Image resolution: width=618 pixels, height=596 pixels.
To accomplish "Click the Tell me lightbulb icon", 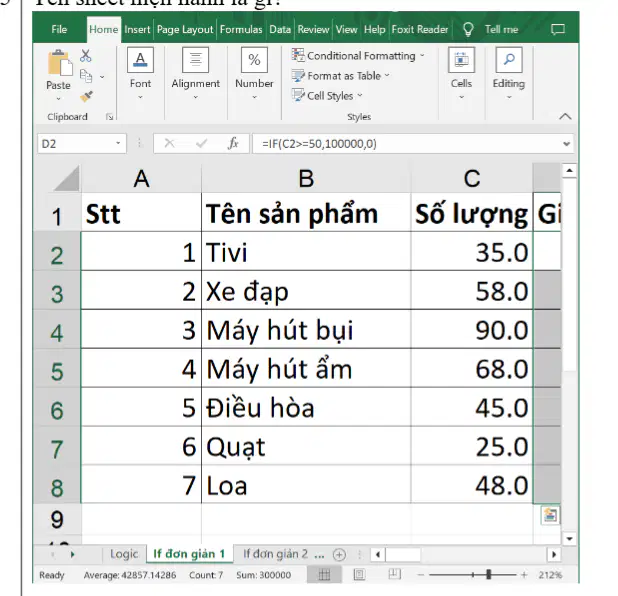I will click(x=468, y=30).
